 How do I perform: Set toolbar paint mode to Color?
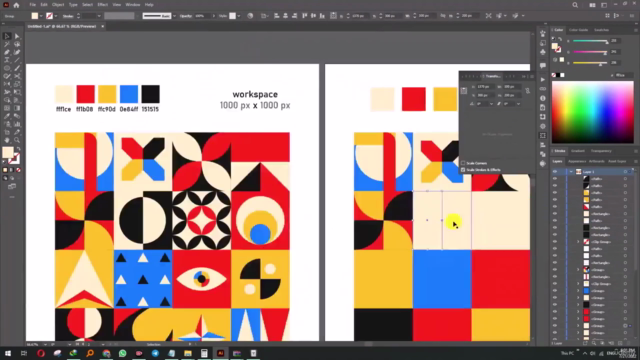(5, 170)
